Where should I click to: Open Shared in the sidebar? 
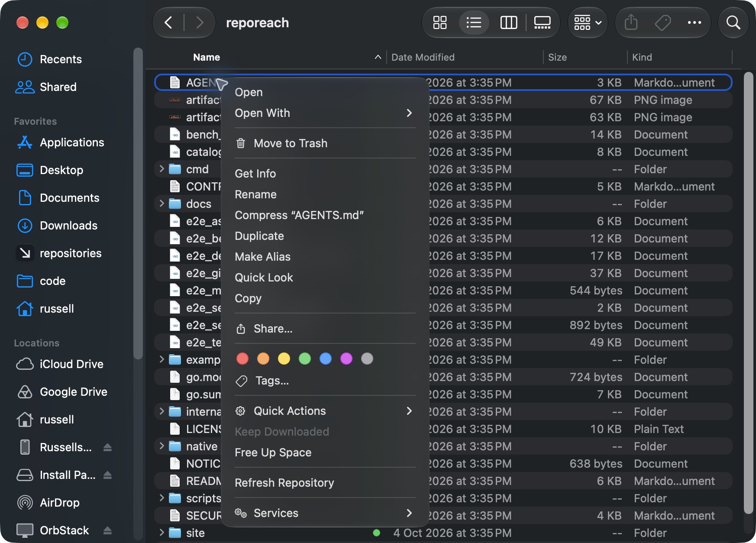(x=46, y=87)
